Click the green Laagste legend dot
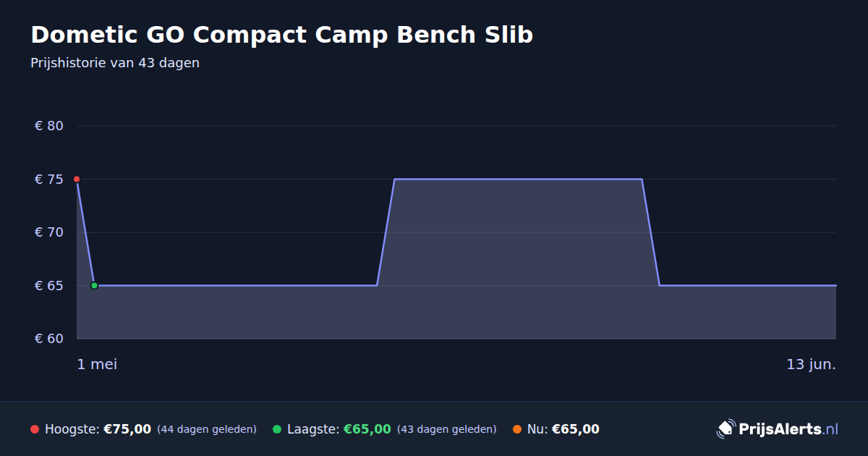The width and height of the screenshot is (868, 456). point(277,429)
